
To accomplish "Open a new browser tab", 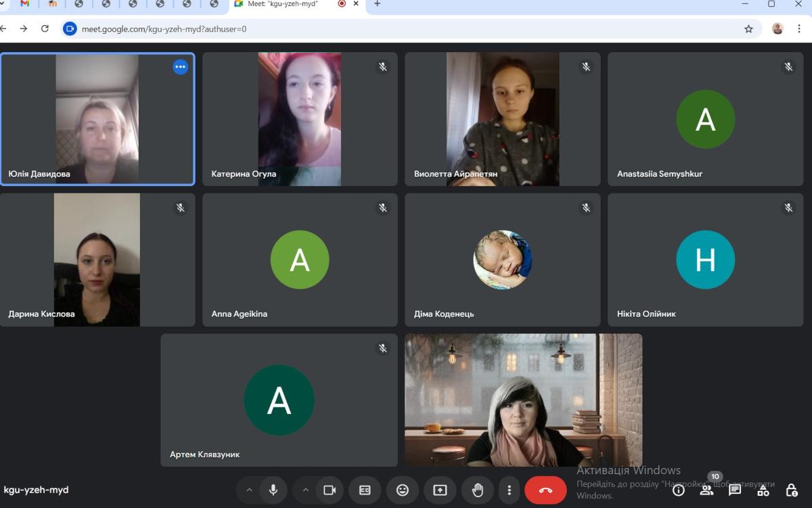I will (378, 4).
